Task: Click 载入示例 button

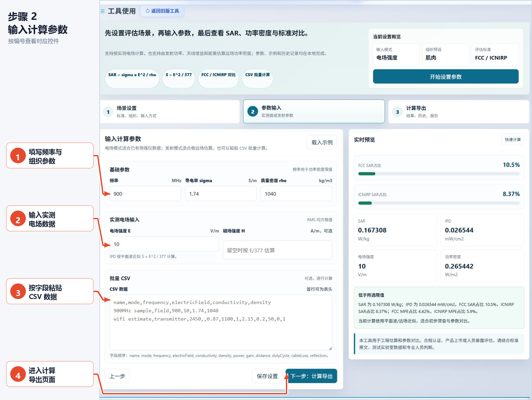Action: click(x=322, y=142)
